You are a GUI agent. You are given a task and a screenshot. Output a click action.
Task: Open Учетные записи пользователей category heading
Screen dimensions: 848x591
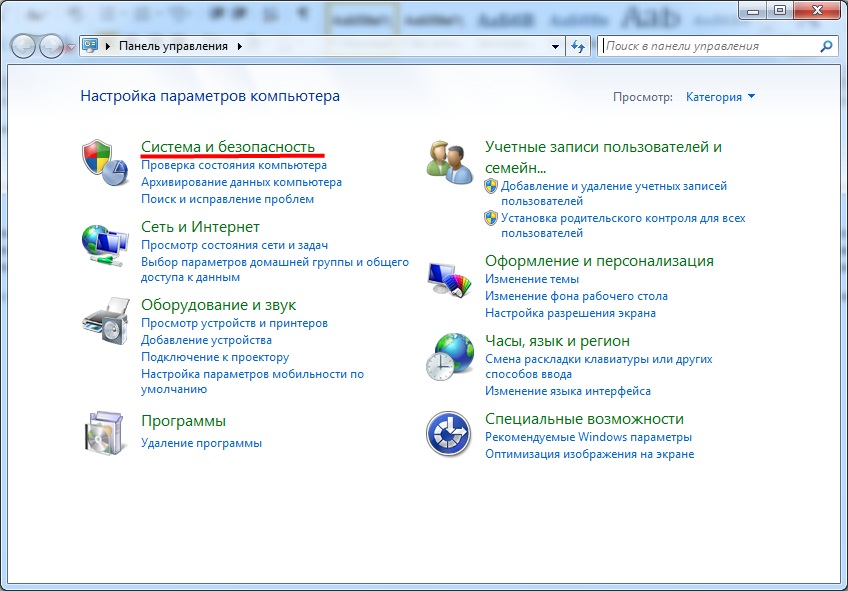tap(603, 157)
